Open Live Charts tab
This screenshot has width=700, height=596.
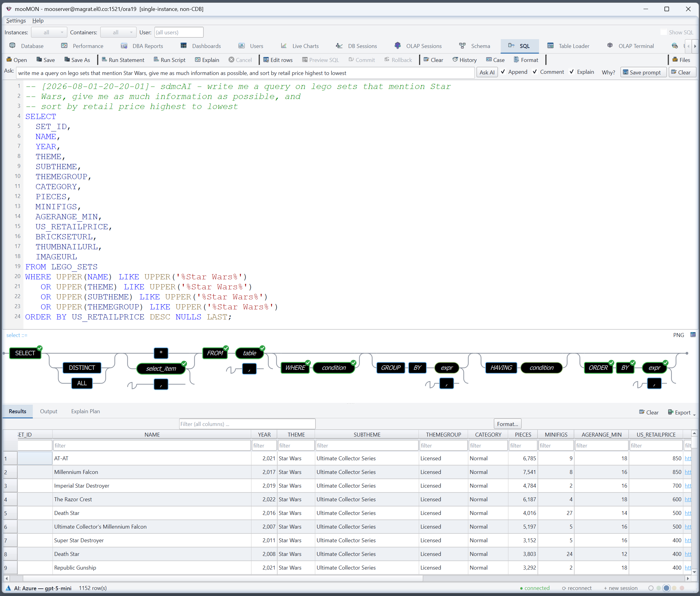pyautogui.click(x=300, y=46)
